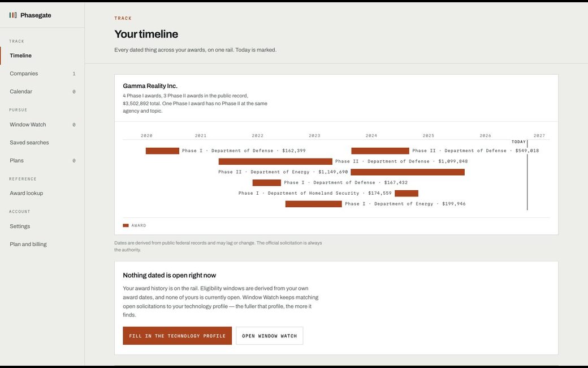Image resolution: width=588 pixels, height=368 pixels.
Task: Click 'Phase II · Department of Energy · $1,149,690' label
Action: pos(283,172)
